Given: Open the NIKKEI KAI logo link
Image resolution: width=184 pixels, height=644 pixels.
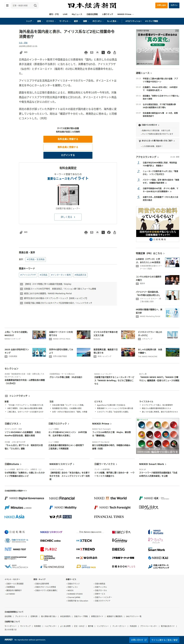Looking at the screenshot, I should tap(158, 558).
